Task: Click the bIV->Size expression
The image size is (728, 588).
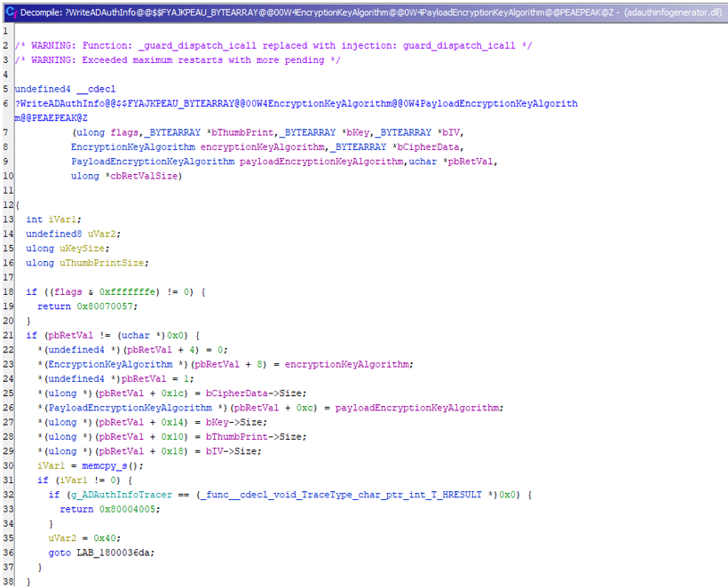Action: tap(231, 451)
